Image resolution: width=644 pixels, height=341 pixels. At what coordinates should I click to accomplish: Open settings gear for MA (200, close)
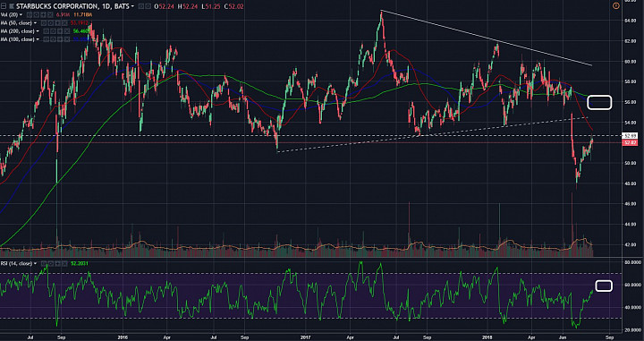[53, 31]
